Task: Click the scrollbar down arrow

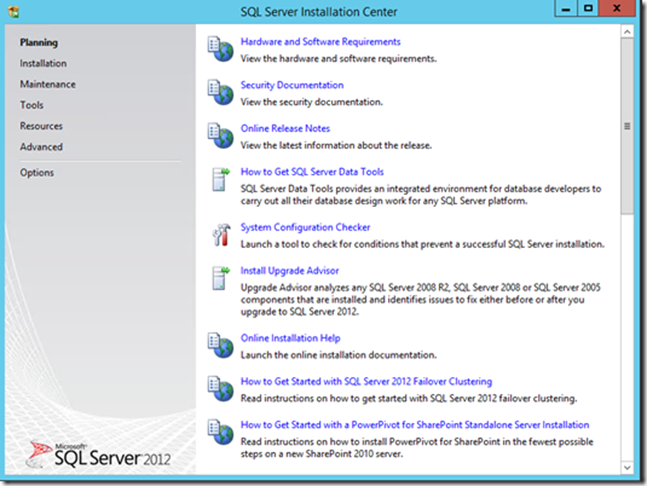Action: 627,468
